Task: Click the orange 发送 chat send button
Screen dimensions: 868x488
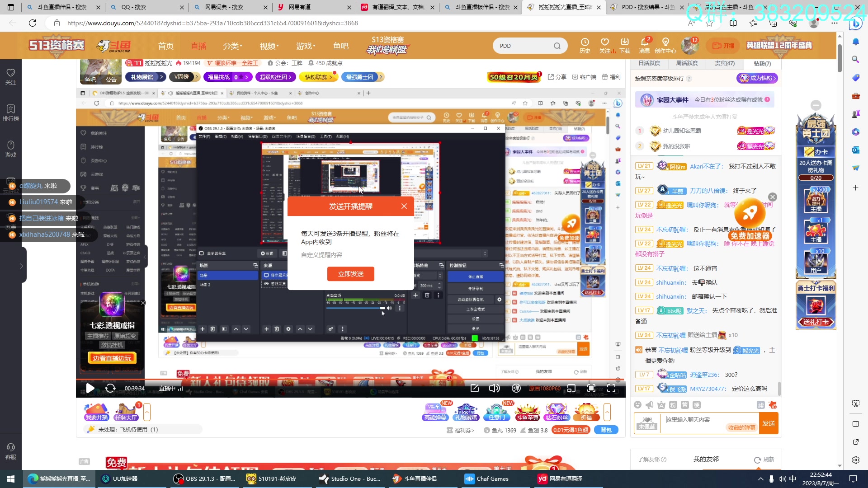Action: point(769,423)
